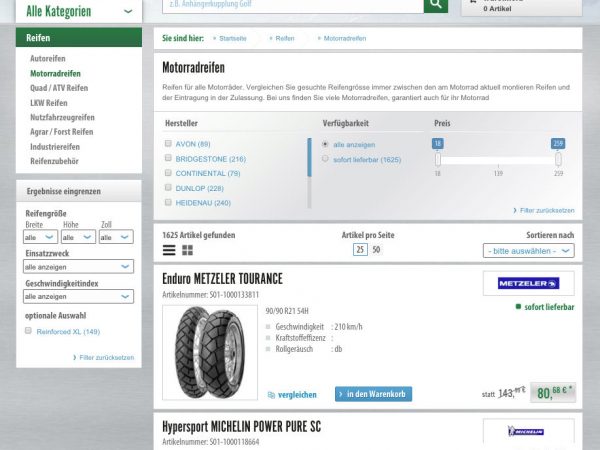The height and width of the screenshot is (450, 600).
Task: Open the Einsatzzweck dropdown
Action: coord(78,266)
